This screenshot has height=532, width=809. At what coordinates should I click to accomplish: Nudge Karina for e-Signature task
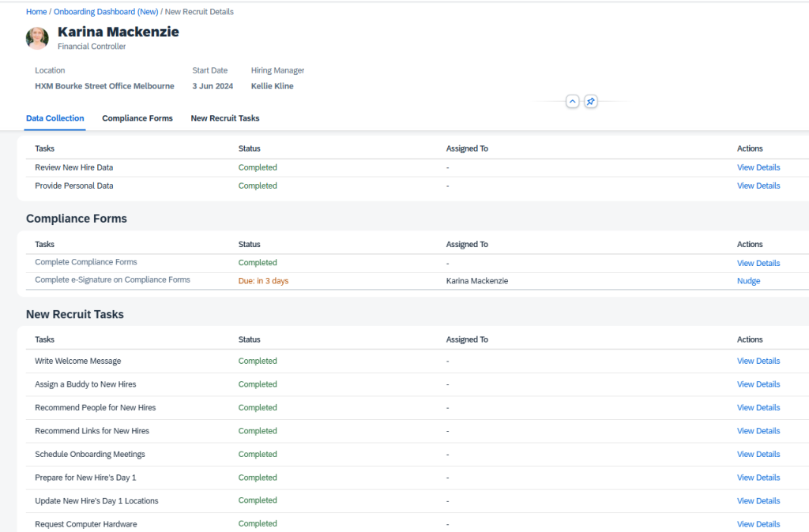[748, 281]
